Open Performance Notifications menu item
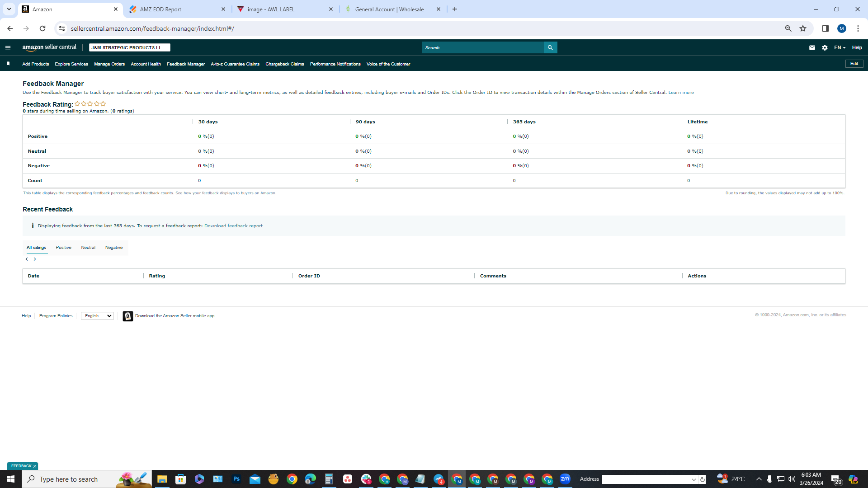The image size is (868, 488). (x=335, y=64)
